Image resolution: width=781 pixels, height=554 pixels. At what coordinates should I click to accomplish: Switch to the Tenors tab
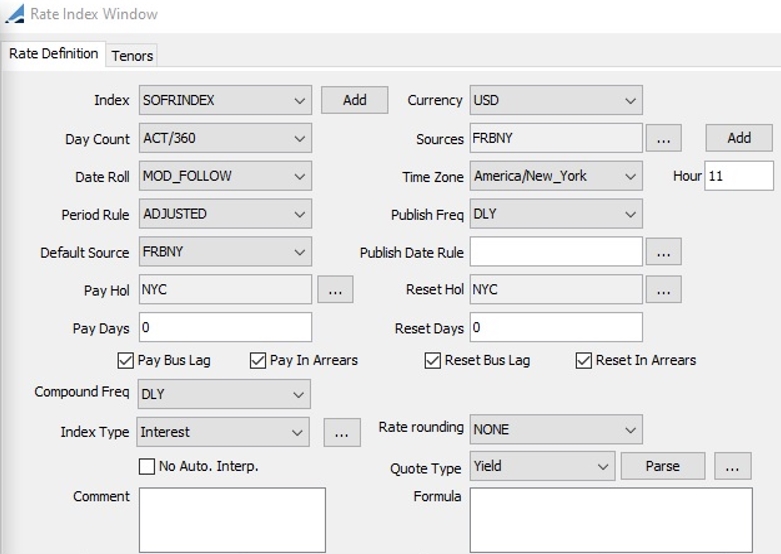(x=132, y=55)
